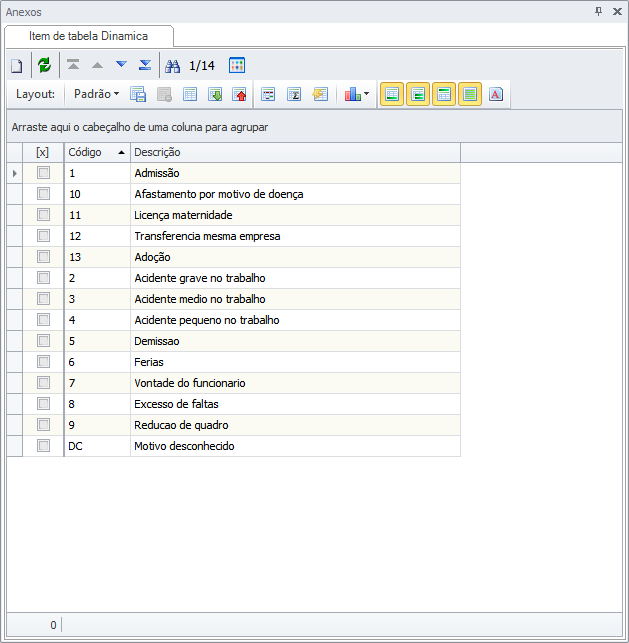
Task: Select the Adoção description cell
Action: pyautogui.click(x=295, y=257)
